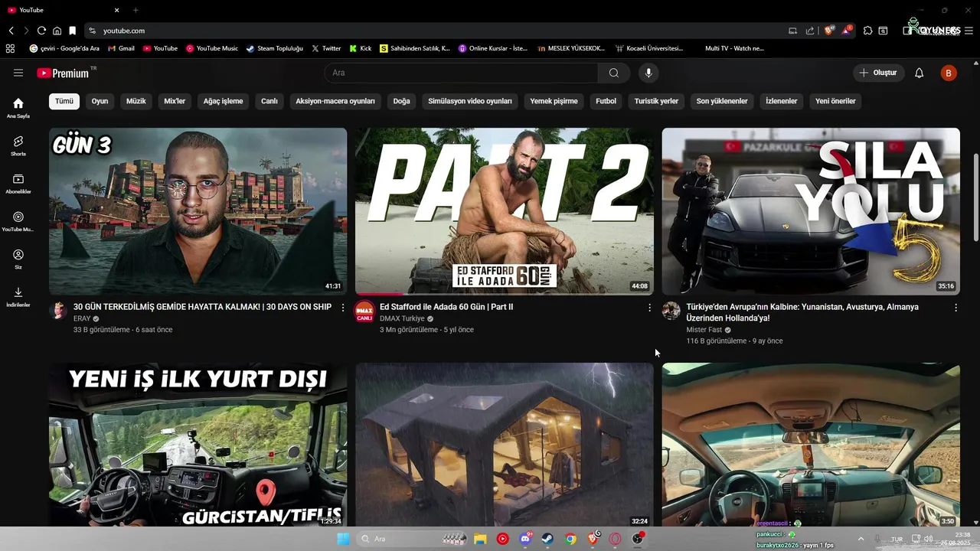
Task: Click the Windows Start button
Action: pos(343,539)
